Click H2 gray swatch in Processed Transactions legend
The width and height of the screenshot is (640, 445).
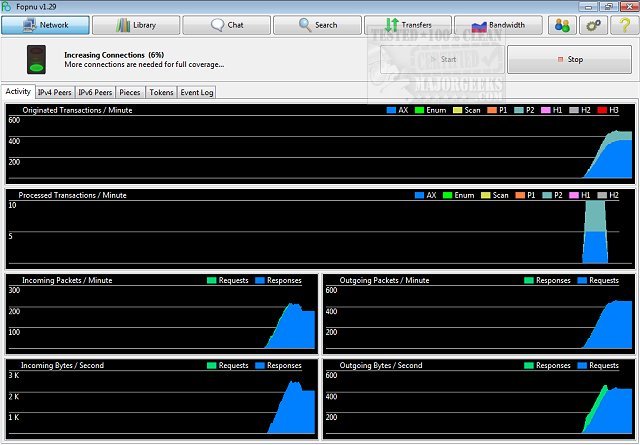coord(602,196)
